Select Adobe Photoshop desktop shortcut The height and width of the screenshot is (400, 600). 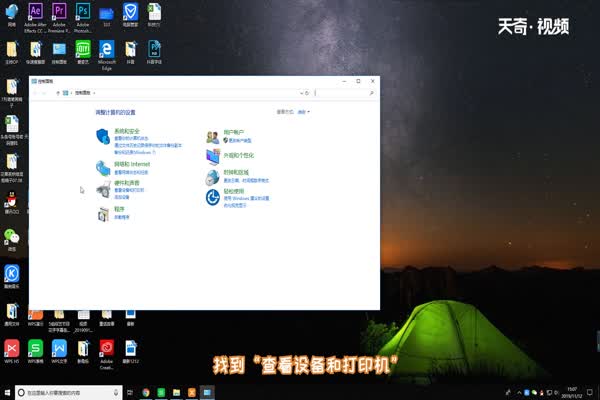coord(83,18)
